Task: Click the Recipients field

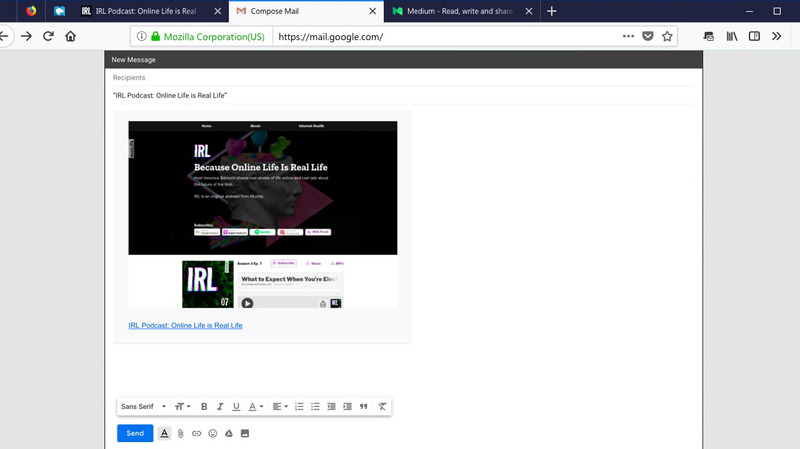Action: 403,78
